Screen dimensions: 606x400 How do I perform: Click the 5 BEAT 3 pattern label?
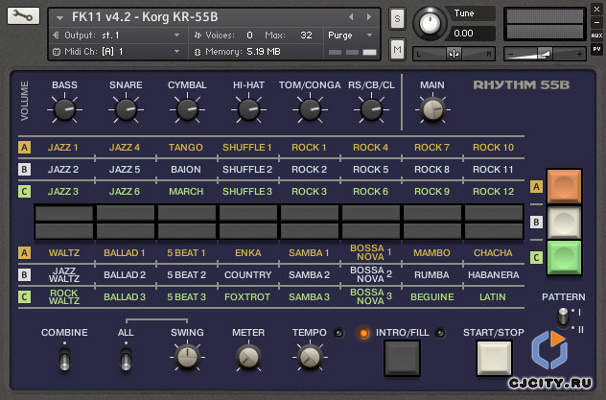[x=187, y=297]
